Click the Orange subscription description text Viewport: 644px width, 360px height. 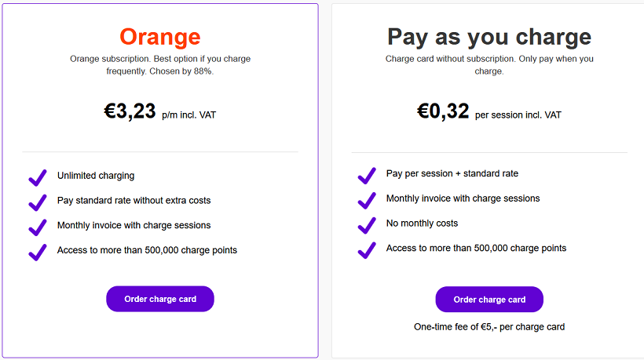160,65
